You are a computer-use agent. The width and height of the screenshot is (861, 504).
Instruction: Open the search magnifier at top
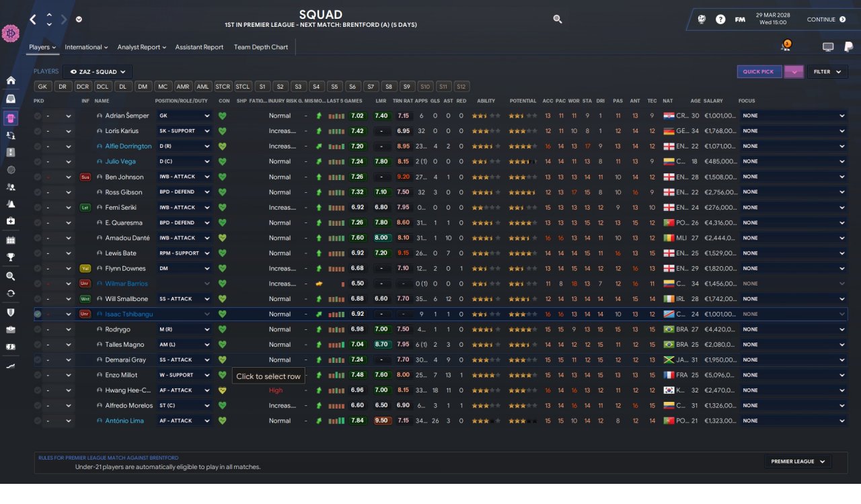coord(558,19)
